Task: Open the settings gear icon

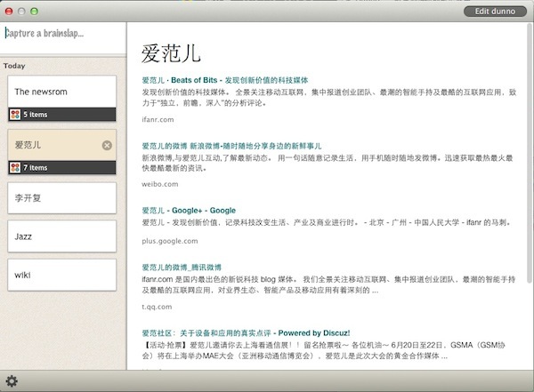Action: point(12,382)
